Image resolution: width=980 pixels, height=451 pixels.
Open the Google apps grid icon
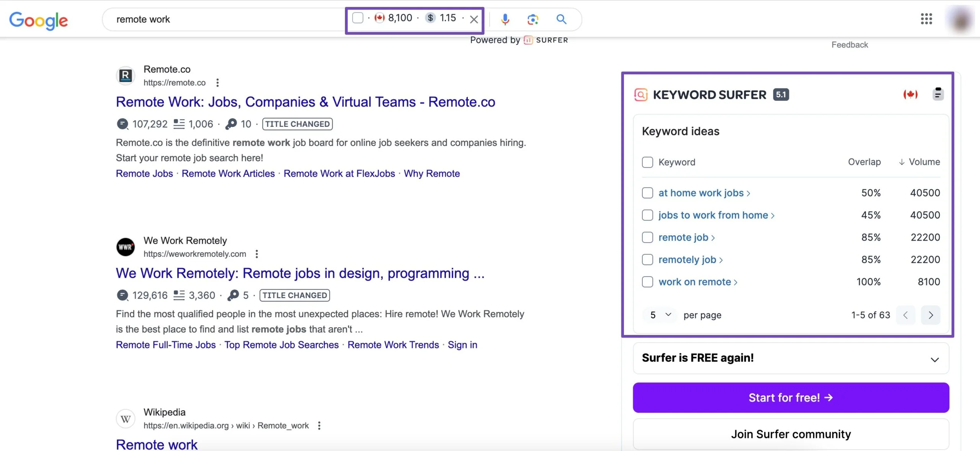point(926,19)
